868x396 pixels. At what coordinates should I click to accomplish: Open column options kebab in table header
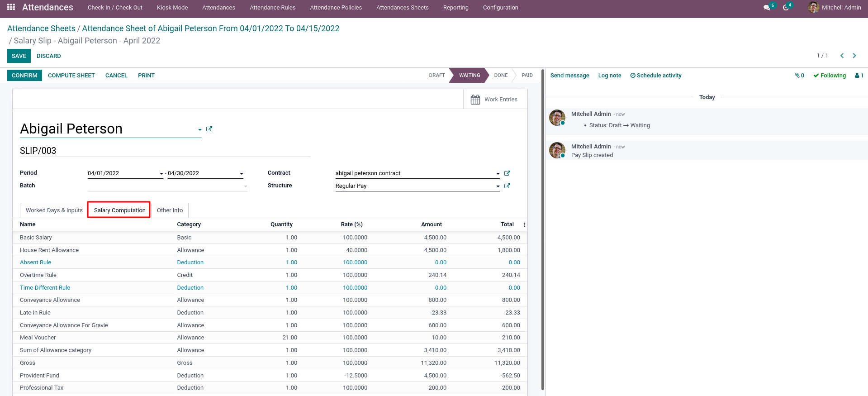pyautogui.click(x=524, y=225)
